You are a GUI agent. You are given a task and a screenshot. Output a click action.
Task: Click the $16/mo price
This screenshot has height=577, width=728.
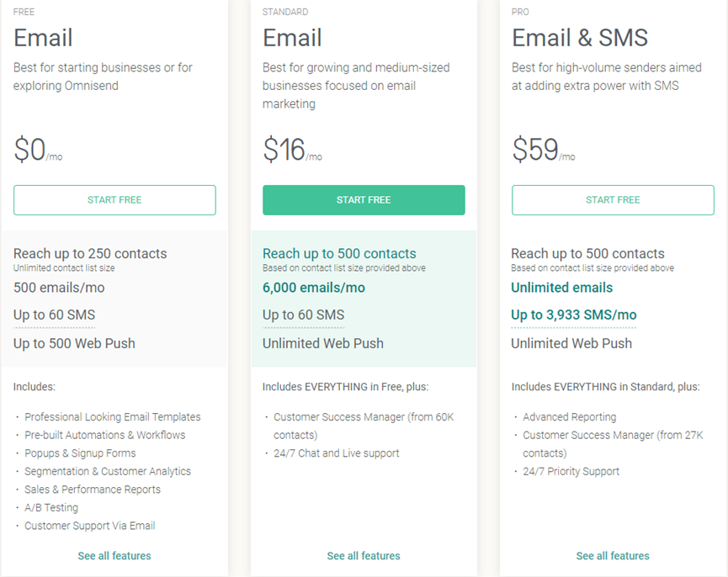pyautogui.click(x=291, y=151)
